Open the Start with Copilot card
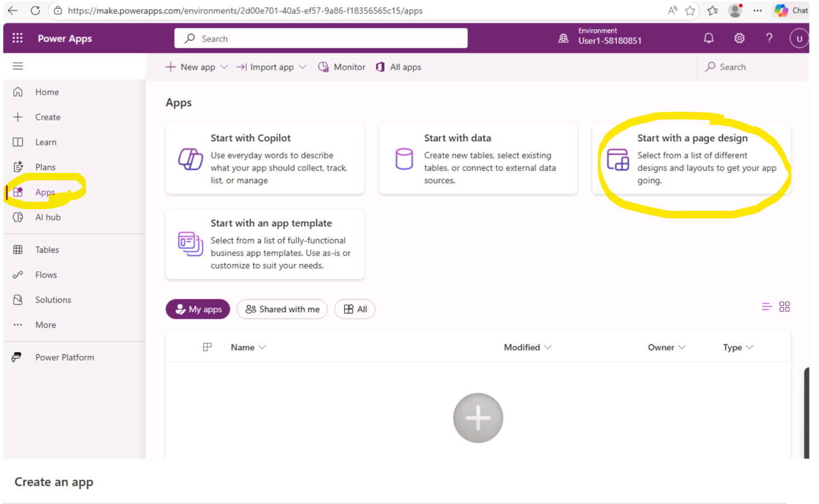The image size is (819, 504). 264,159
